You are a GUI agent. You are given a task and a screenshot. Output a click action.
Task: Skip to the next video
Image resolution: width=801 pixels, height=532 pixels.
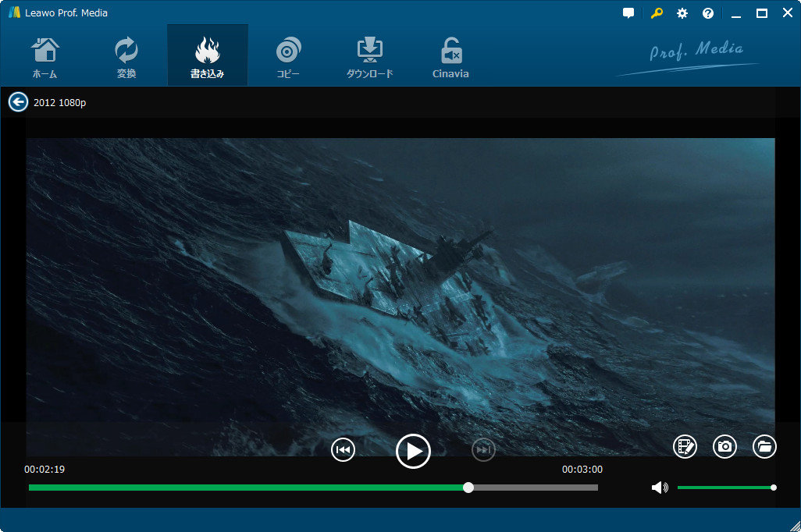point(483,450)
